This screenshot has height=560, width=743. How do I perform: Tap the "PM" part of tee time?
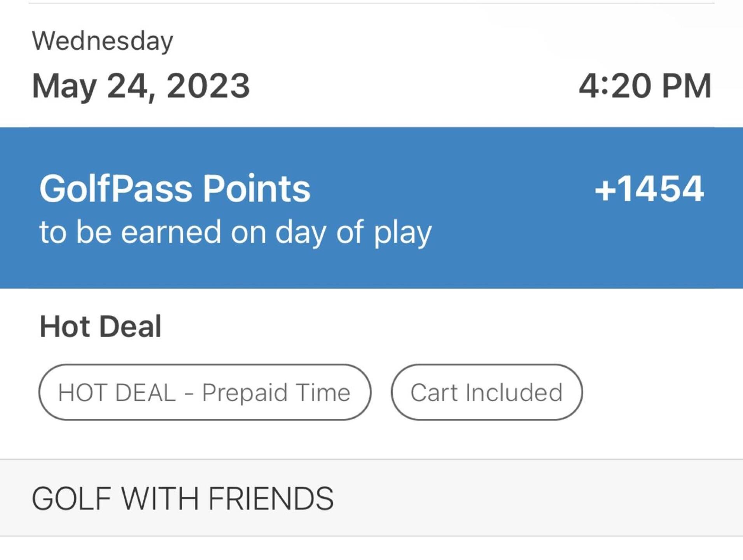[686, 86]
